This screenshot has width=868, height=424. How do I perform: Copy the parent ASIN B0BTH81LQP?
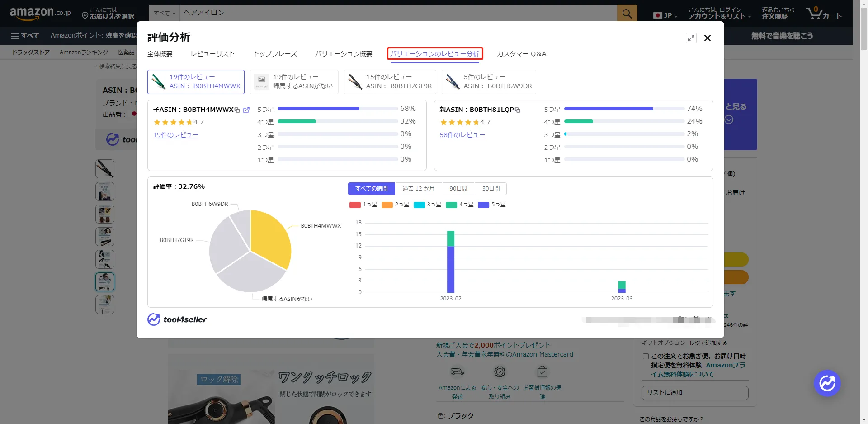518,110
